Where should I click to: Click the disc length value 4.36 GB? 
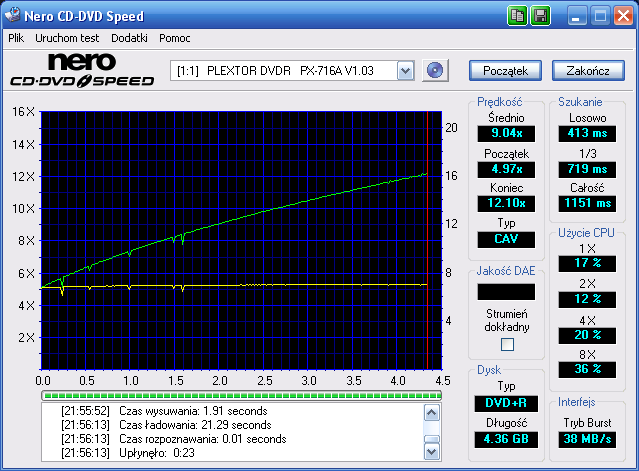[506, 439]
